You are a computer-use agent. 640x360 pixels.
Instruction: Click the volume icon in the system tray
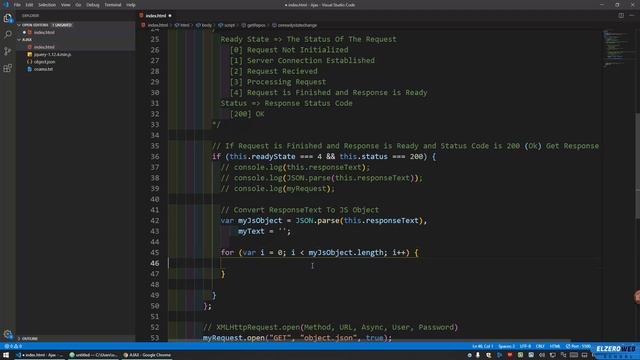click(x=542, y=355)
